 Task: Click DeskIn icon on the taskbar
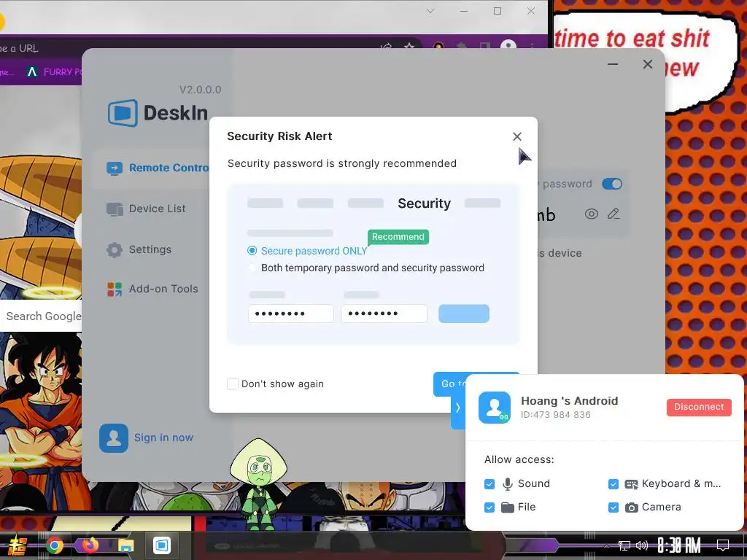pyautogui.click(x=161, y=545)
